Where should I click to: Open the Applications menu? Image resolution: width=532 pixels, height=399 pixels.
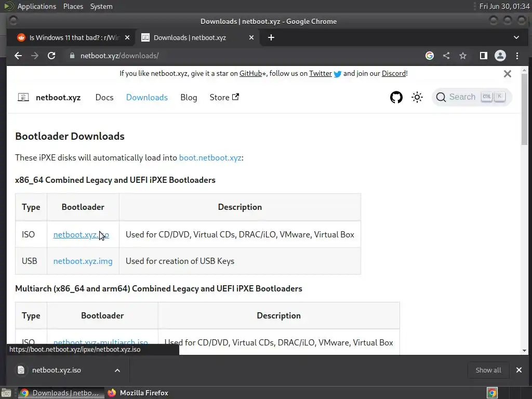[x=37, y=6]
